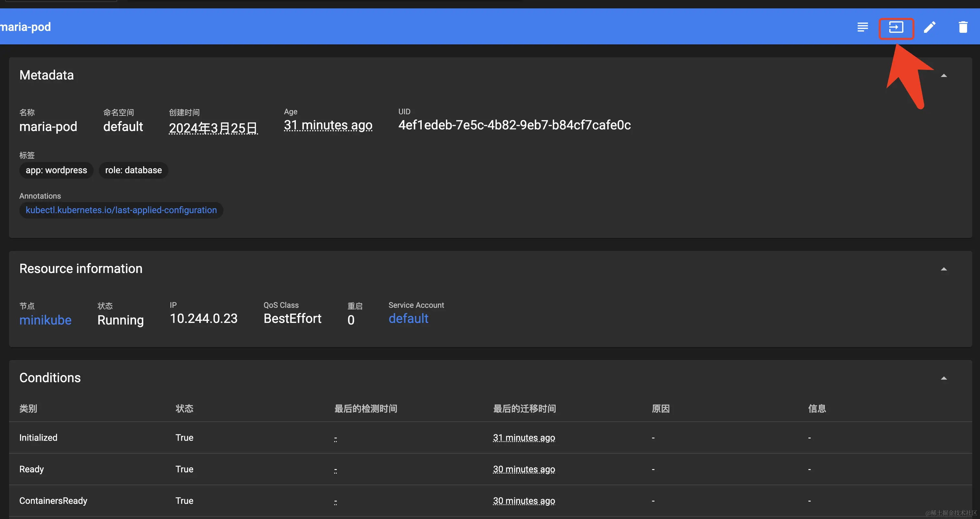Collapse the Resource information panel
This screenshot has height=519, width=980.
943,269
